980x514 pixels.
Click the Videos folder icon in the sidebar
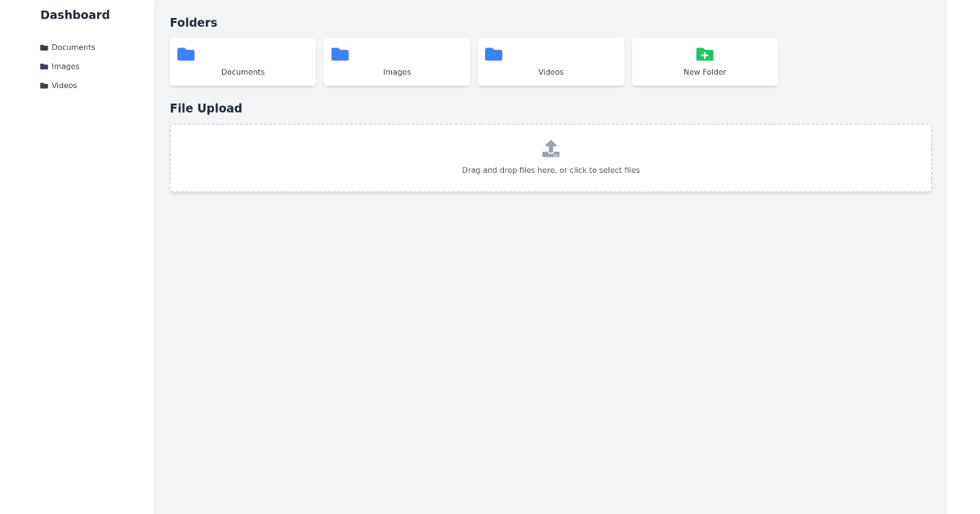coord(44,85)
